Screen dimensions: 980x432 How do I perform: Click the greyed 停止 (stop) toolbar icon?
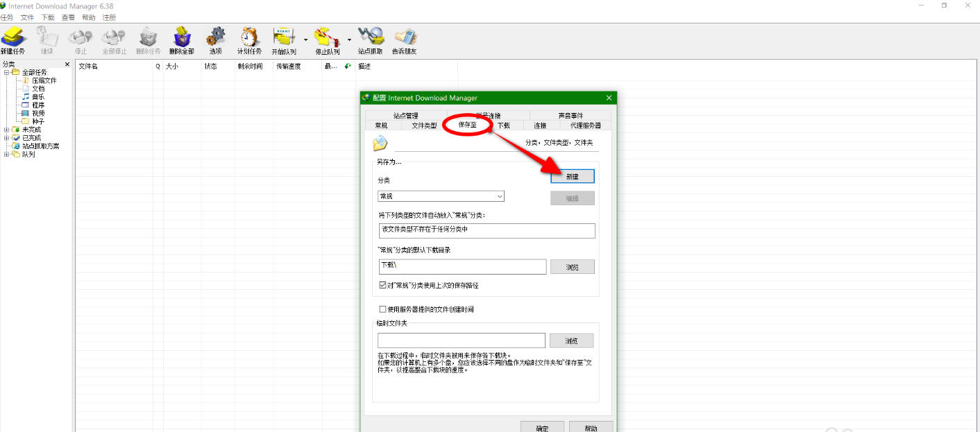[81, 41]
